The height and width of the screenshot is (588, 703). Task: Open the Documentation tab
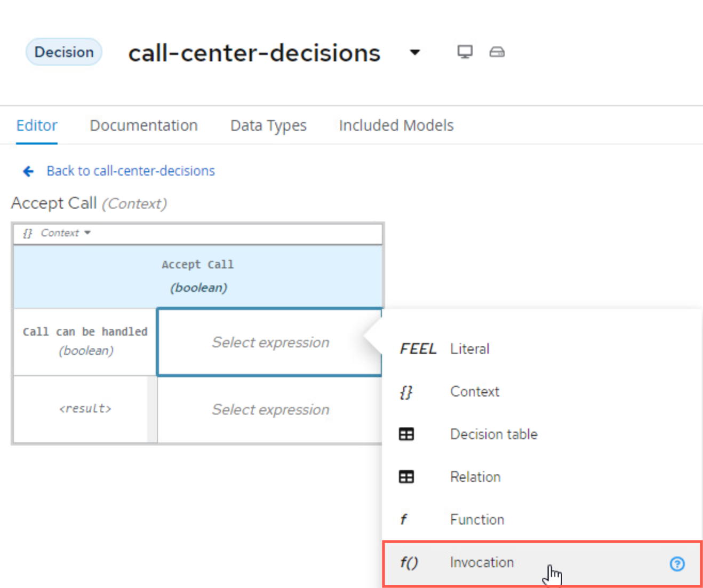pos(143,125)
